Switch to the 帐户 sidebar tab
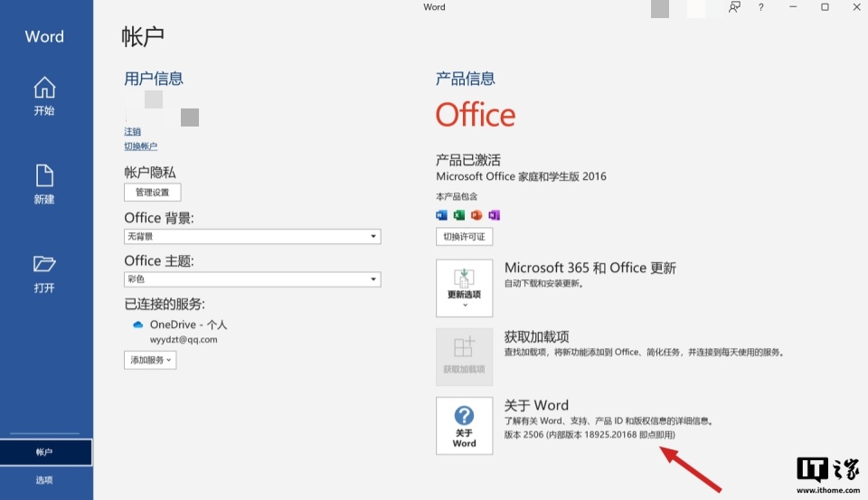 pyautogui.click(x=46, y=452)
